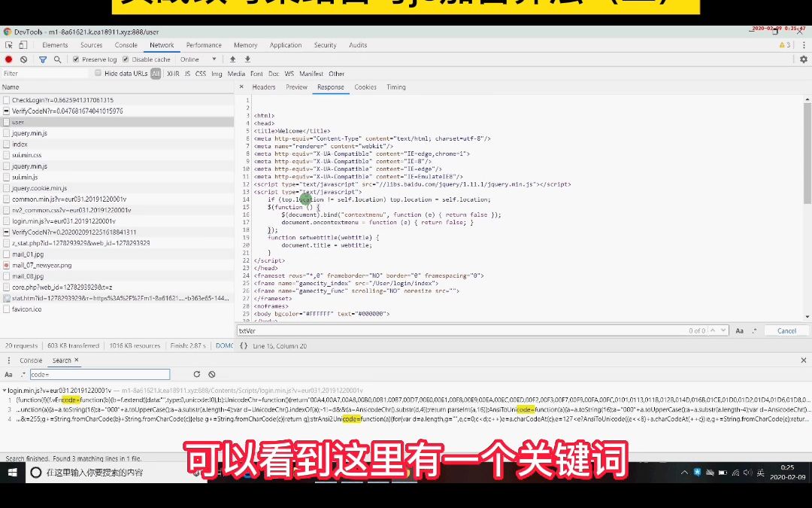Uncheck Preserve log

click(x=76, y=59)
